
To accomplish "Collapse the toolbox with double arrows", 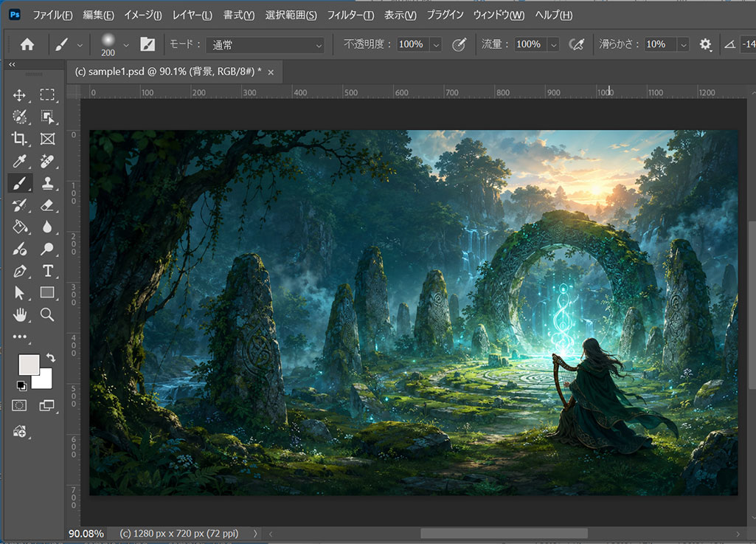I will [12, 64].
